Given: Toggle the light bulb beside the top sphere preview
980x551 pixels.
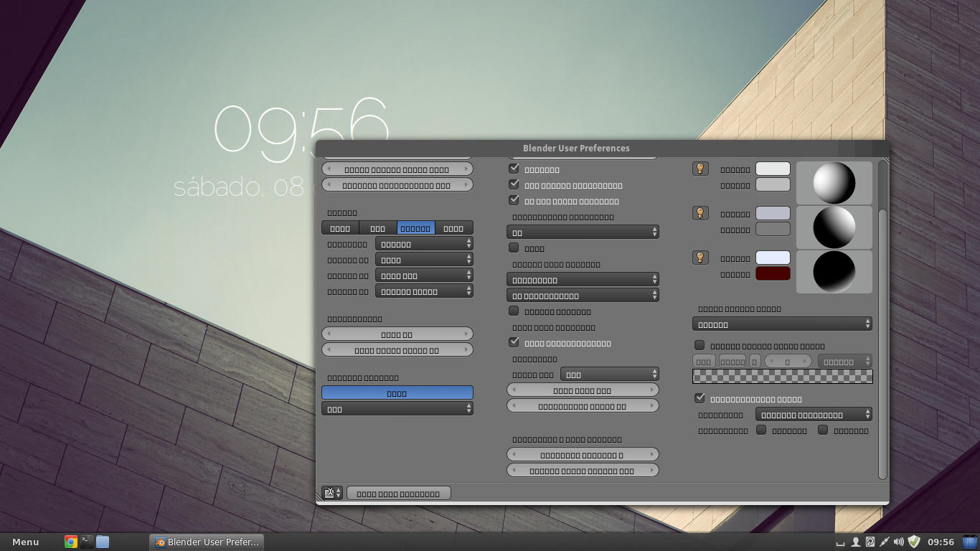Looking at the screenshot, I should tap(700, 169).
